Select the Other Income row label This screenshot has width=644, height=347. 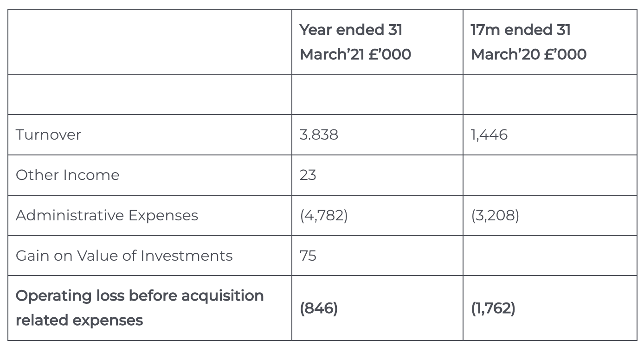pos(68,175)
